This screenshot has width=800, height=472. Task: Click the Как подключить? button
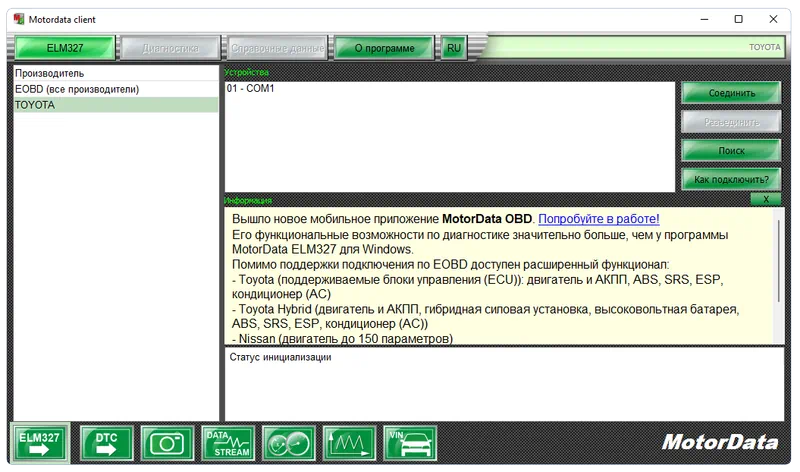point(731,179)
